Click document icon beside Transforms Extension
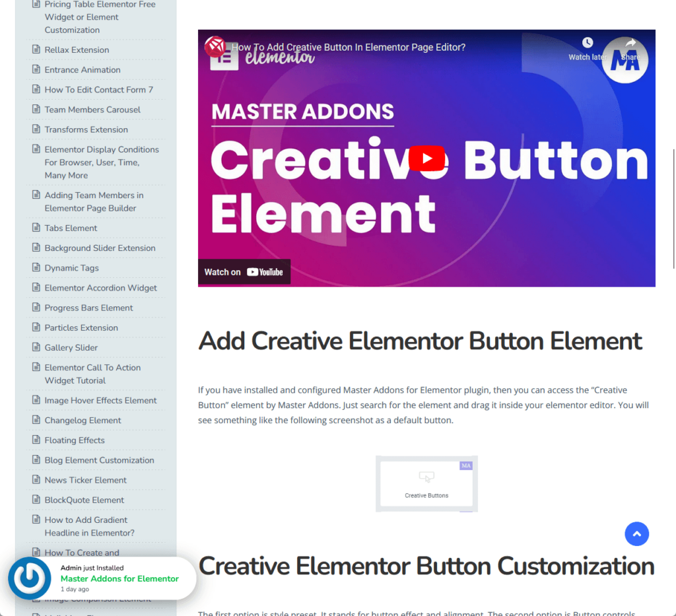The width and height of the screenshot is (676, 616). click(36, 129)
